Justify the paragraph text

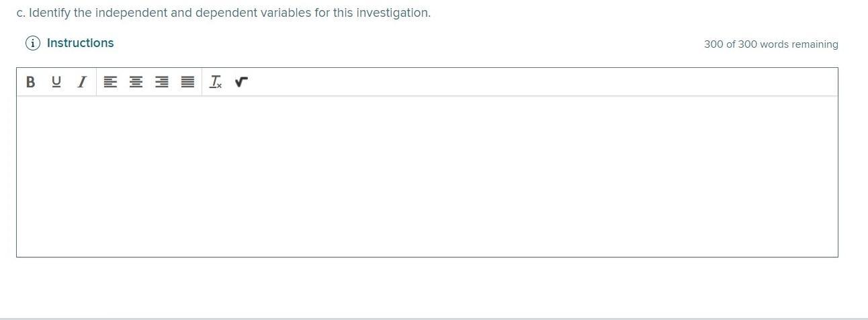click(x=188, y=82)
